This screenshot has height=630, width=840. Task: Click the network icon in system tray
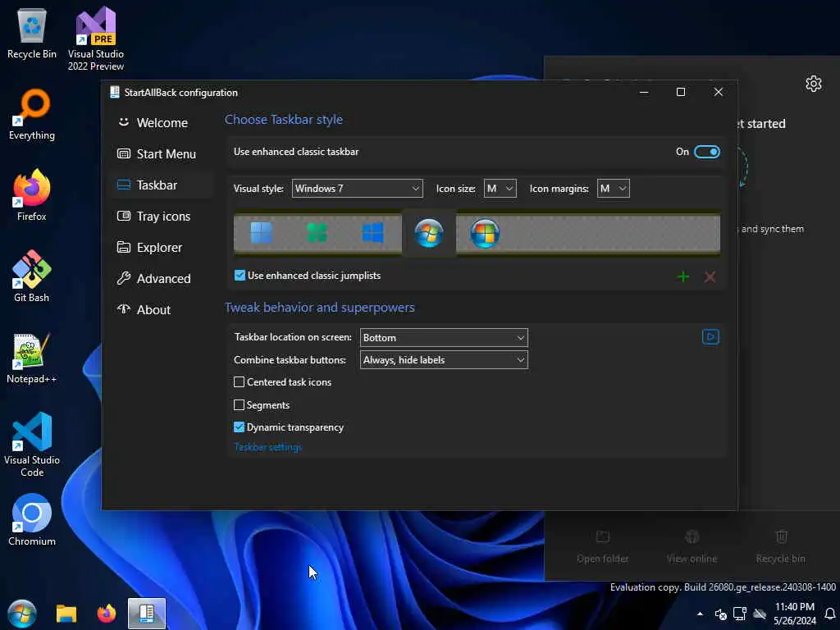[x=740, y=614]
